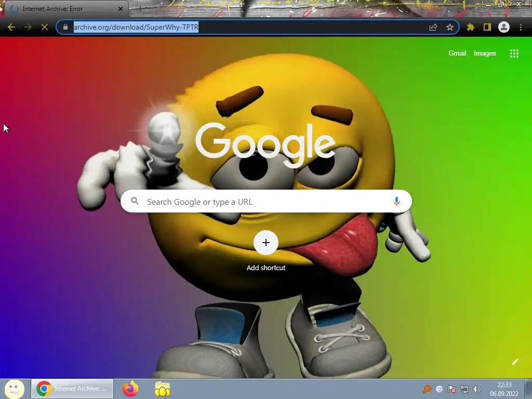The height and width of the screenshot is (399, 532).
Task: Go back to the previous page
Action: (x=11, y=27)
